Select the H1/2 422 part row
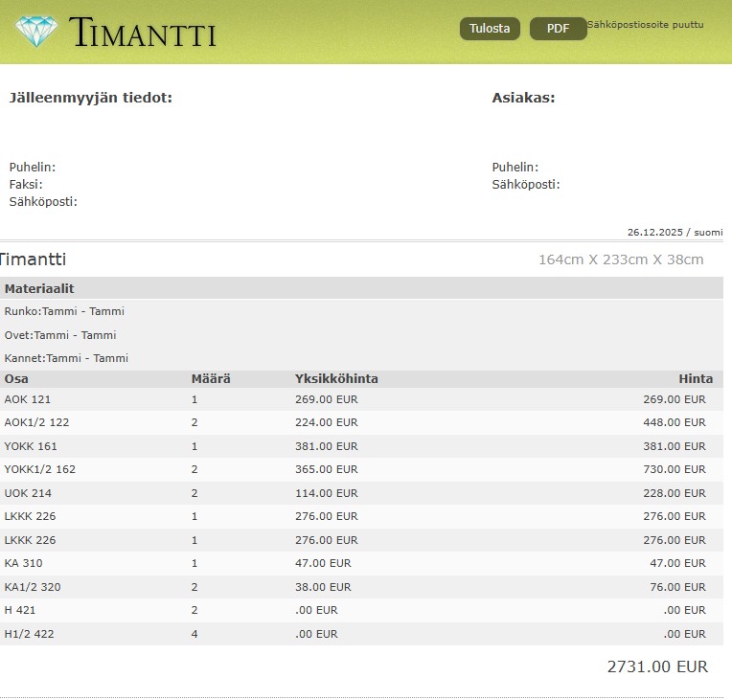The width and height of the screenshot is (732, 700). coord(29,634)
